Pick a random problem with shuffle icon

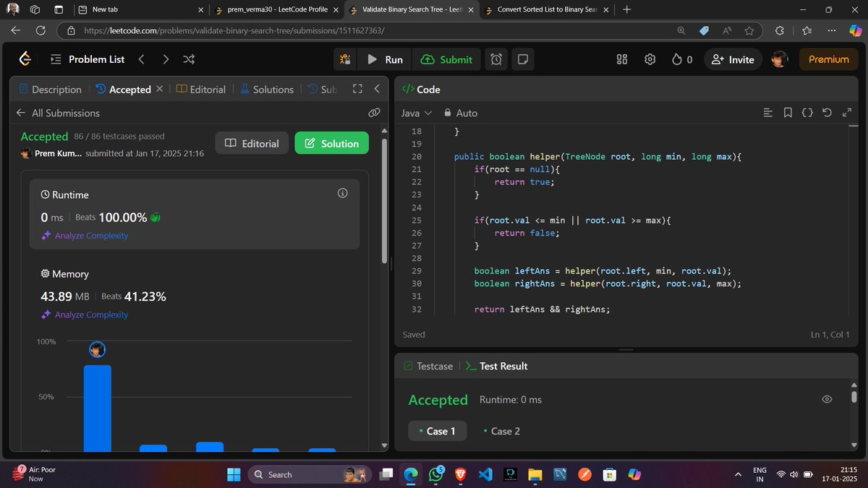click(189, 59)
